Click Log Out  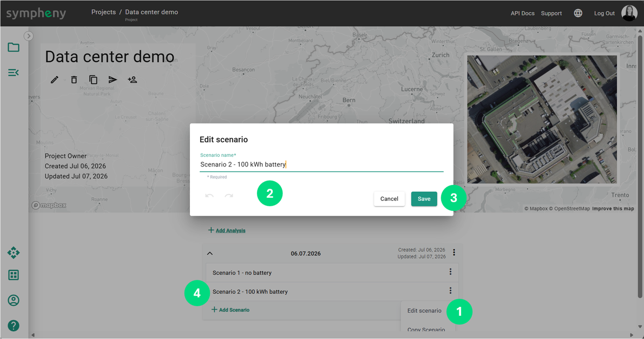(604, 13)
